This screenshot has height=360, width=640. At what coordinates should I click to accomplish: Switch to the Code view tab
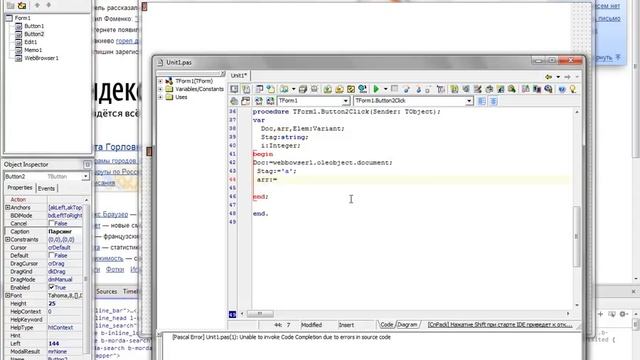coord(386,325)
